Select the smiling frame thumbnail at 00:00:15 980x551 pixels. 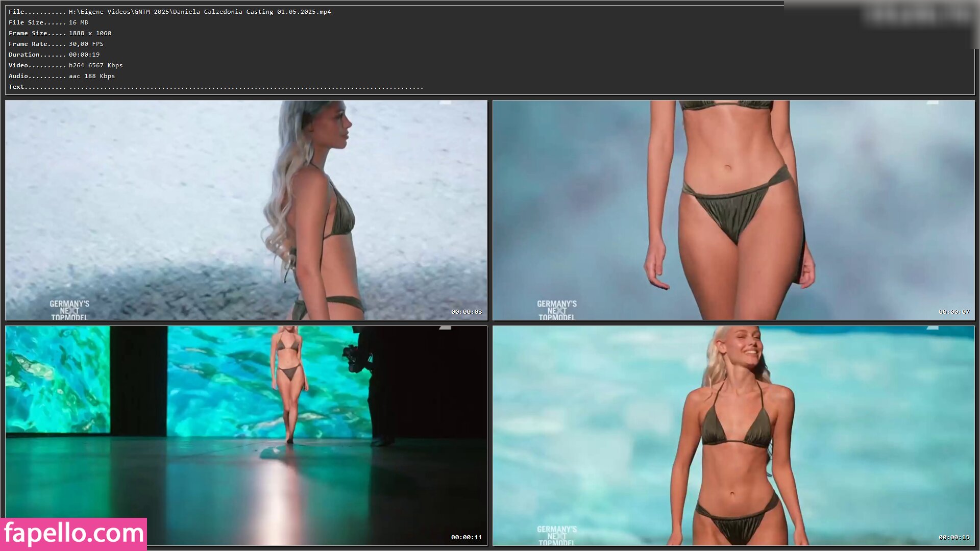[x=733, y=435]
